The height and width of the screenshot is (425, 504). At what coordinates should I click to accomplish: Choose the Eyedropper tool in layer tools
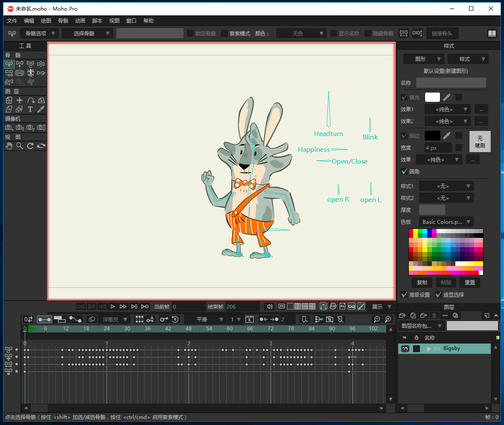(x=41, y=110)
